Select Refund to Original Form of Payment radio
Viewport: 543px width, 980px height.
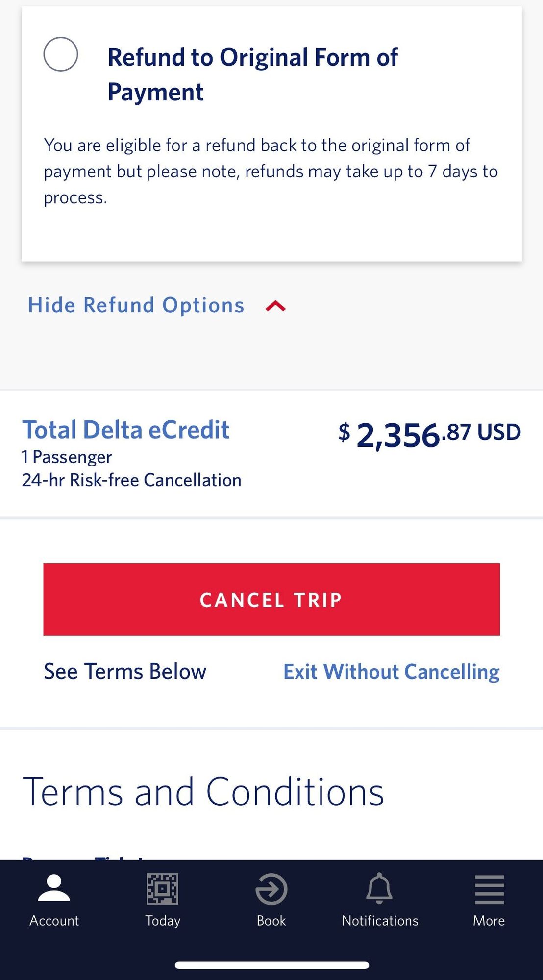coord(61,54)
